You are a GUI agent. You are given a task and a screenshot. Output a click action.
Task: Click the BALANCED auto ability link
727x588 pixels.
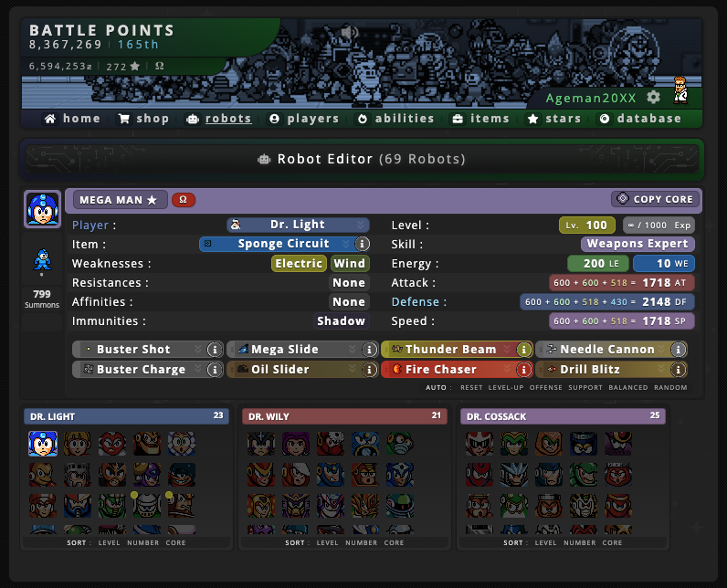click(x=628, y=387)
